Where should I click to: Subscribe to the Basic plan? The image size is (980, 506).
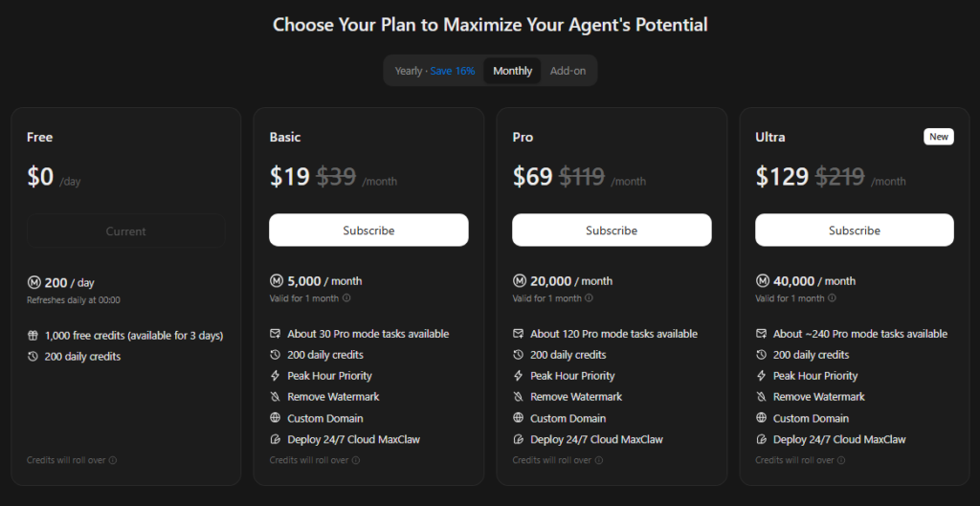pyautogui.click(x=368, y=231)
